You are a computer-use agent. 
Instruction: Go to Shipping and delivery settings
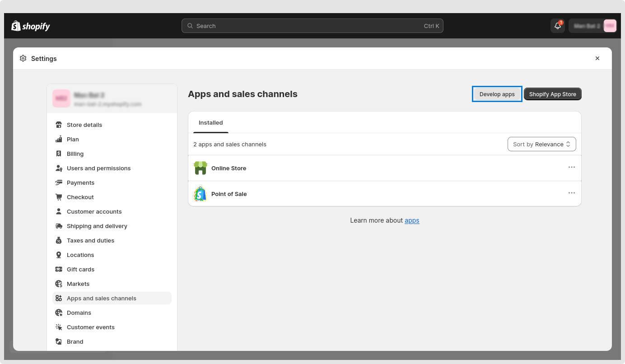(x=112, y=226)
